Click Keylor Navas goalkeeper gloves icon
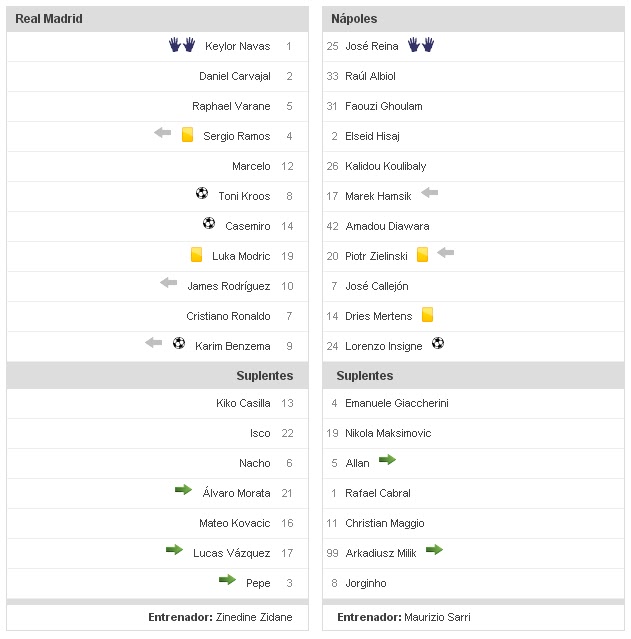631x639 pixels. pos(181,45)
